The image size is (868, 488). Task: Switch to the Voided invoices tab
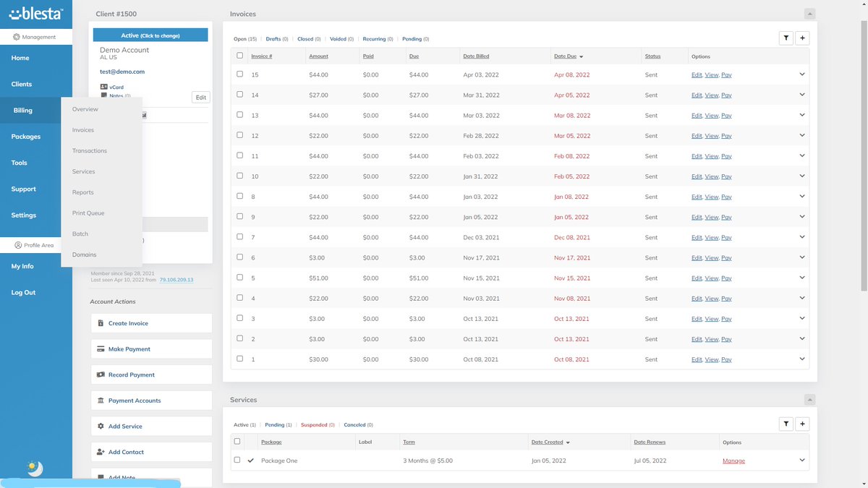point(339,38)
